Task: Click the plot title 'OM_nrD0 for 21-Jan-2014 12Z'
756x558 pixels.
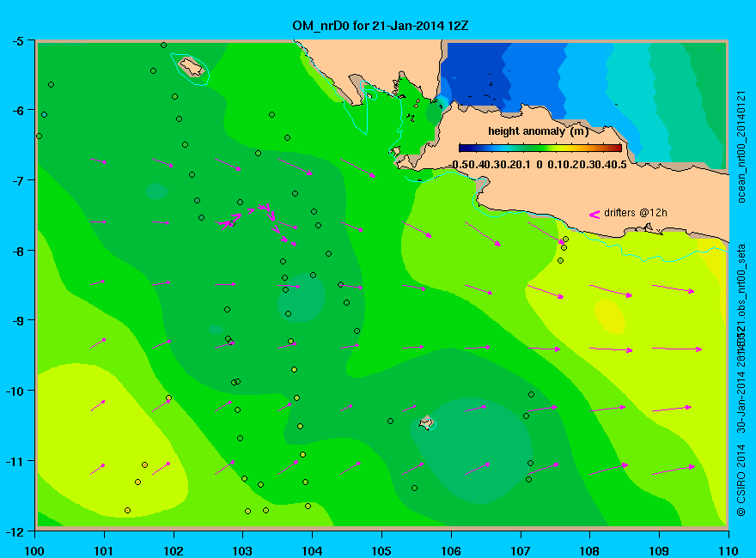Action: point(380,26)
